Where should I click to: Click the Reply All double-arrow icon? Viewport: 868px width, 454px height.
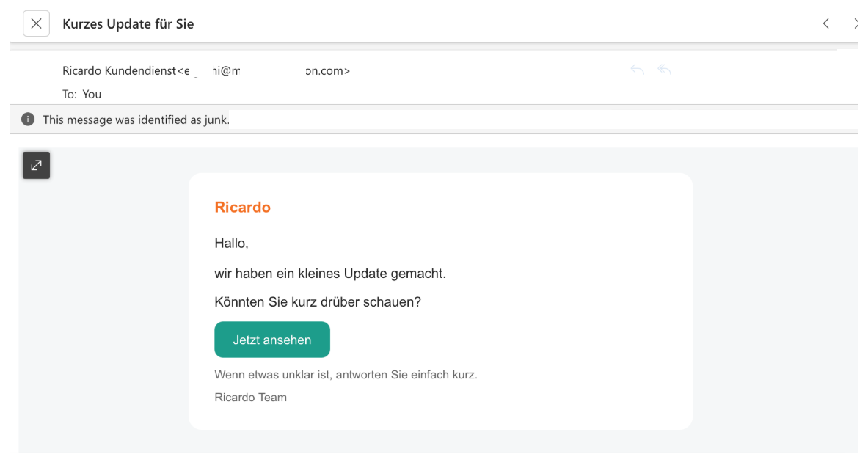[x=665, y=70]
